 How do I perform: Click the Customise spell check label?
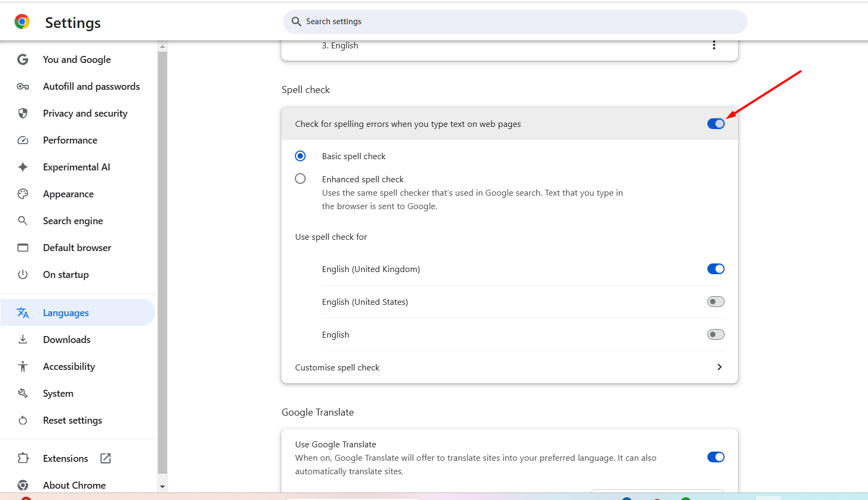pyautogui.click(x=337, y=368)
